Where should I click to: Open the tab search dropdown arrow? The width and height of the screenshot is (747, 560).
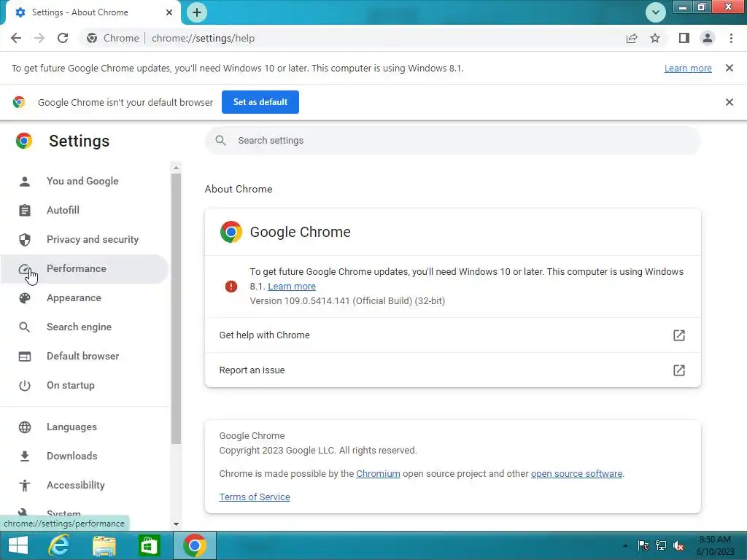point(656,12)
